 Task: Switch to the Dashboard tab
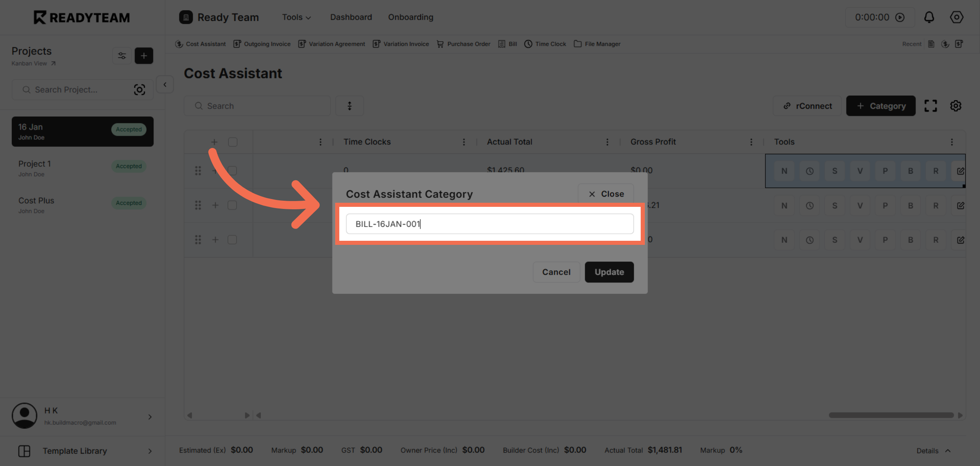[351, 17]
